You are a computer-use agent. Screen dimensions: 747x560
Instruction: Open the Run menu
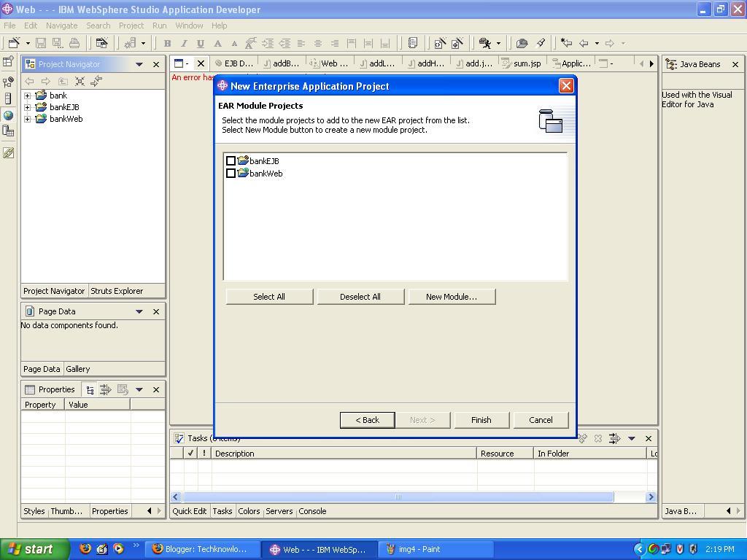click(159, 26)
